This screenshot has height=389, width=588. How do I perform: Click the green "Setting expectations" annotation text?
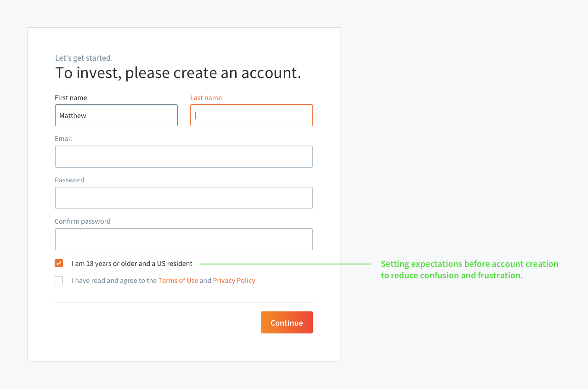pos(469,270)
